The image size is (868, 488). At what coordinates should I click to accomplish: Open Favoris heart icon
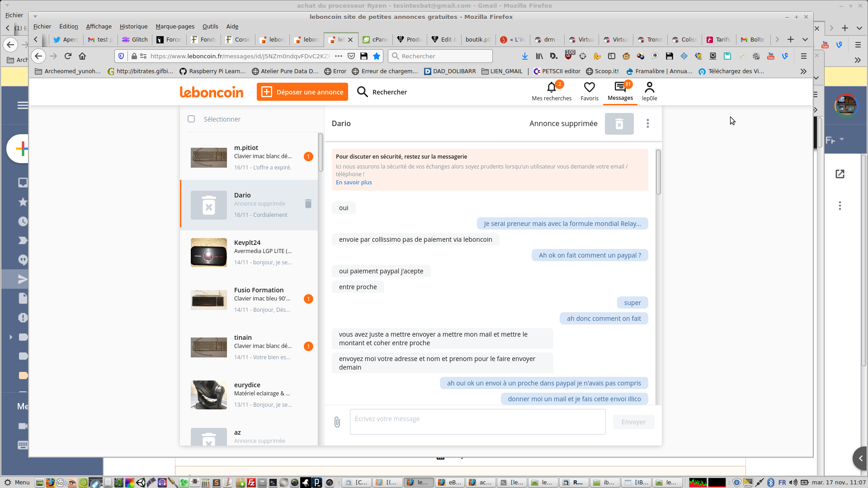[x=589, y=87]
